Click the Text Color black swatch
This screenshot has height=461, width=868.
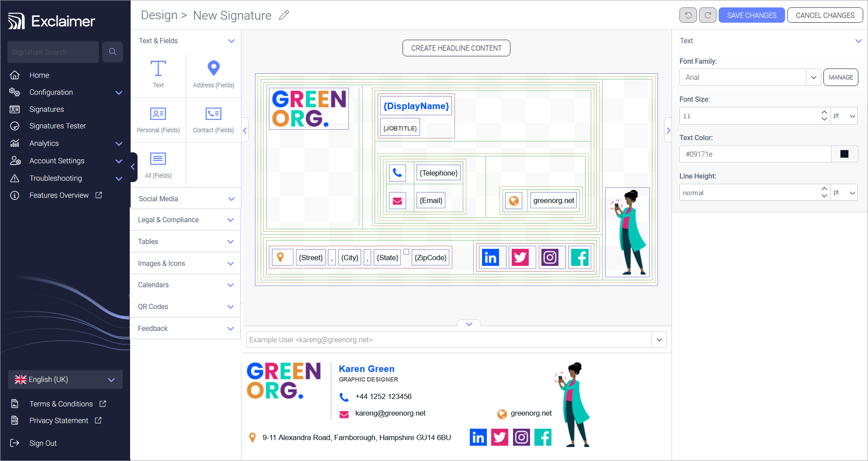coord(844,154)
